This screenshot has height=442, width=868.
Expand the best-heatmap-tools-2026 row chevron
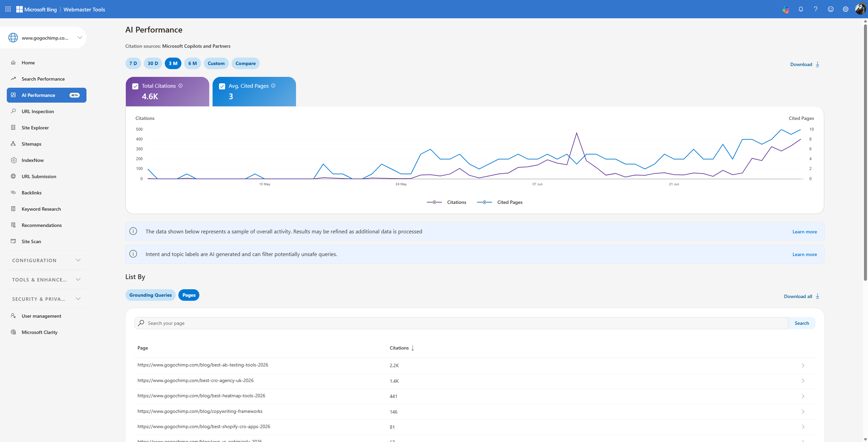[803, 396]
